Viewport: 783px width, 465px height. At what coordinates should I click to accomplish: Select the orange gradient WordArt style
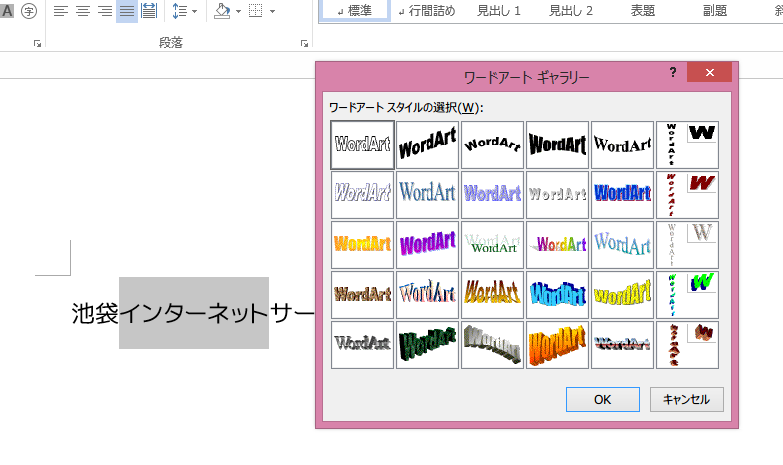[363, 245]
